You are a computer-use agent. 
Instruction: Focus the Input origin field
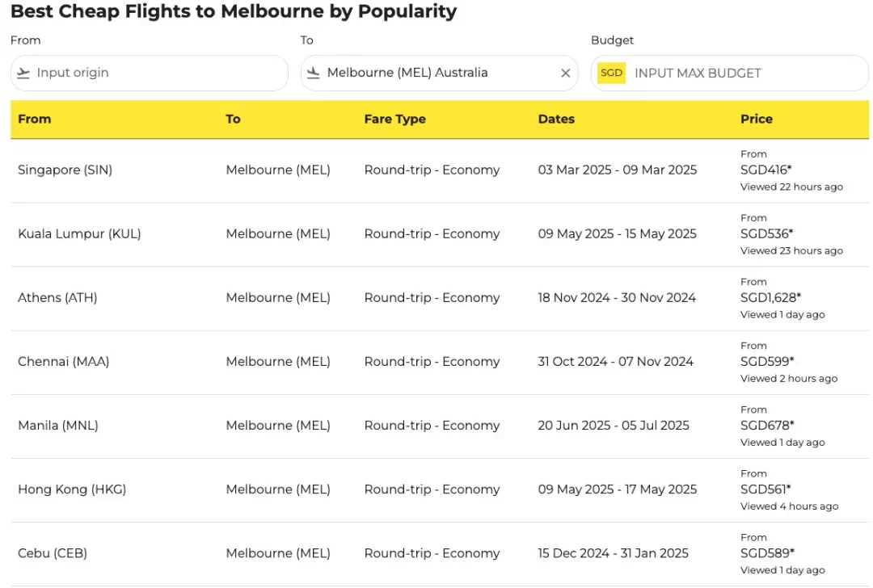coord(150,73)
